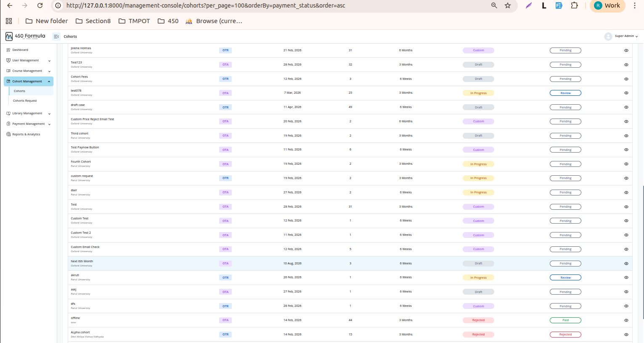This screenshot has width=644, height=343.
Task: Click the browser address bar URL
Action: tap(206, 5)
